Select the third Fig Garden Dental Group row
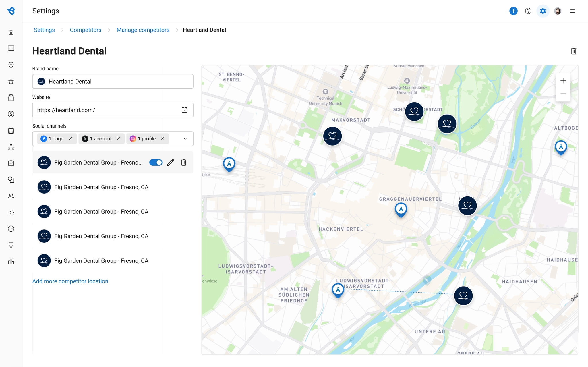 (113, 212)
